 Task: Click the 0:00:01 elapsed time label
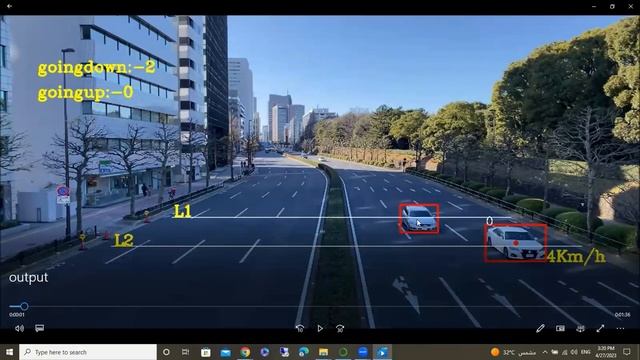pos(17,315)
